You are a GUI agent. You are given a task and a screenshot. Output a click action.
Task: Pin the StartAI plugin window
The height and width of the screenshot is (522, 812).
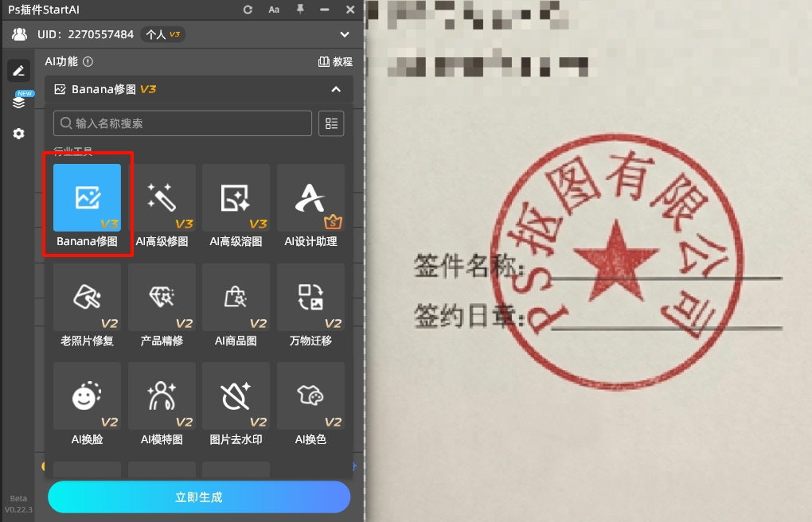300,10
